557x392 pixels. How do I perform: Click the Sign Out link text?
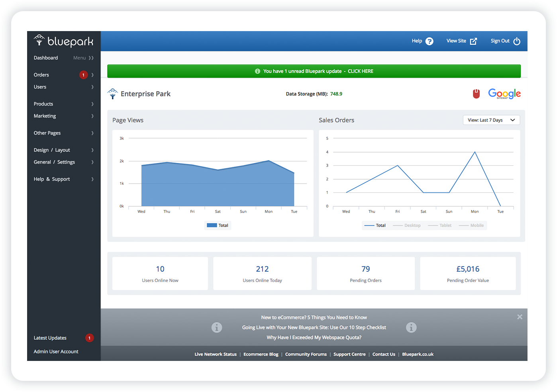coord(500,41)
